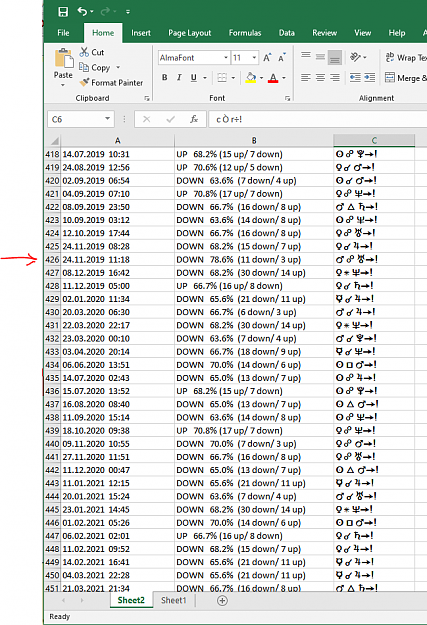This screenshot has height=625, width=427.
Task: Open the Data tab
Action: 287,33
